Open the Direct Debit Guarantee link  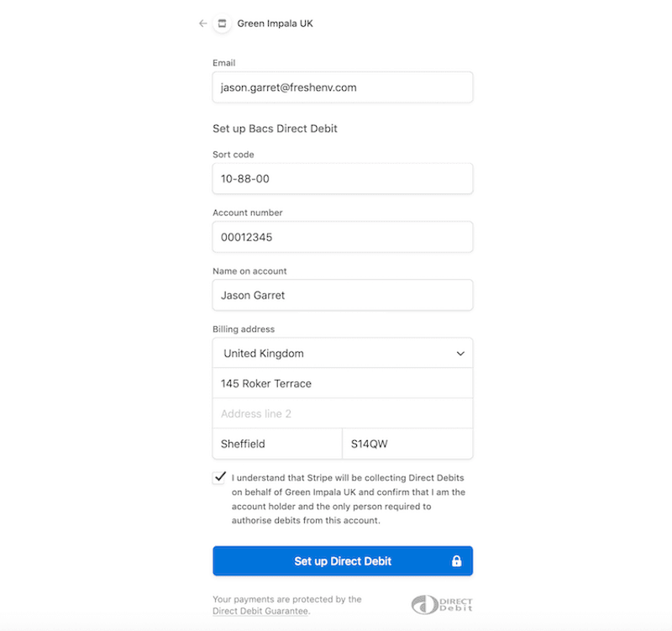pyautogui.click(x=261, y=612)
